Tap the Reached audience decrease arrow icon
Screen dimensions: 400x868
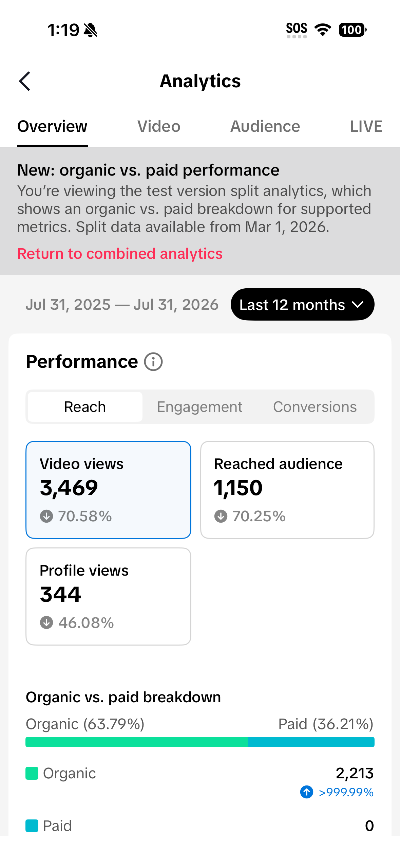coord(221,516)
